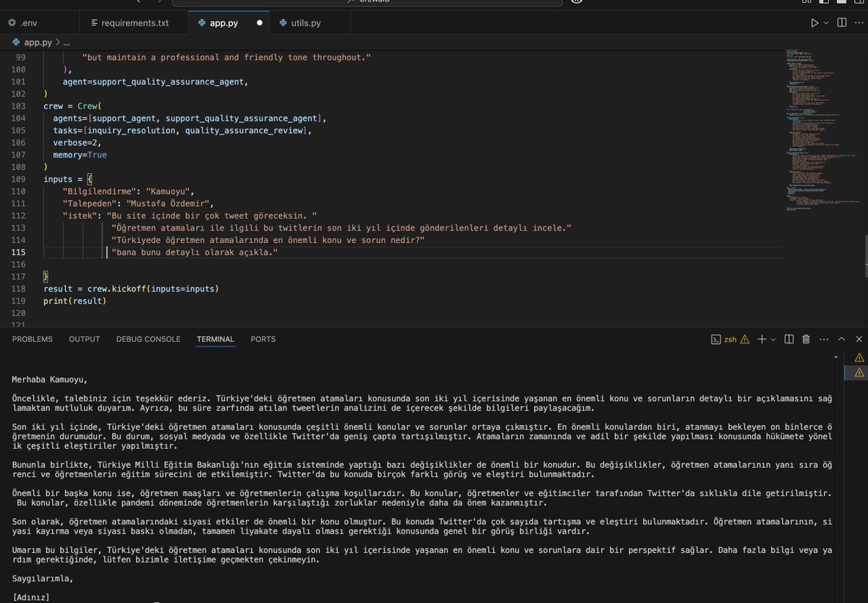Click "Merhaba Kamuoyu," in terminal output

49,379
